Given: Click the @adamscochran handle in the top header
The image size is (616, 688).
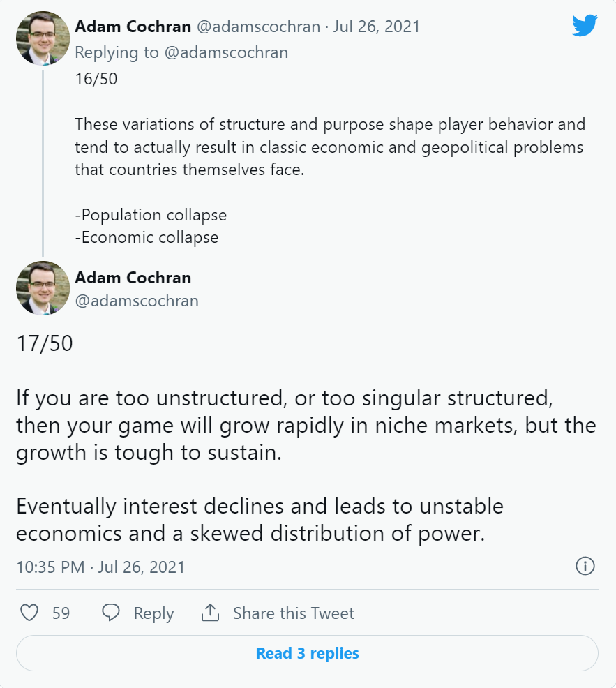Looking at the screenshot, I should (x=257, y=27).
